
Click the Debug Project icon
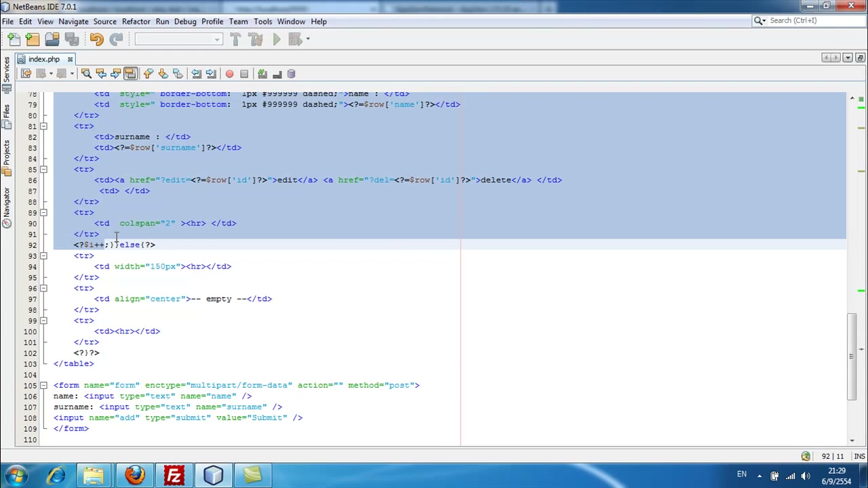point(295,39)
